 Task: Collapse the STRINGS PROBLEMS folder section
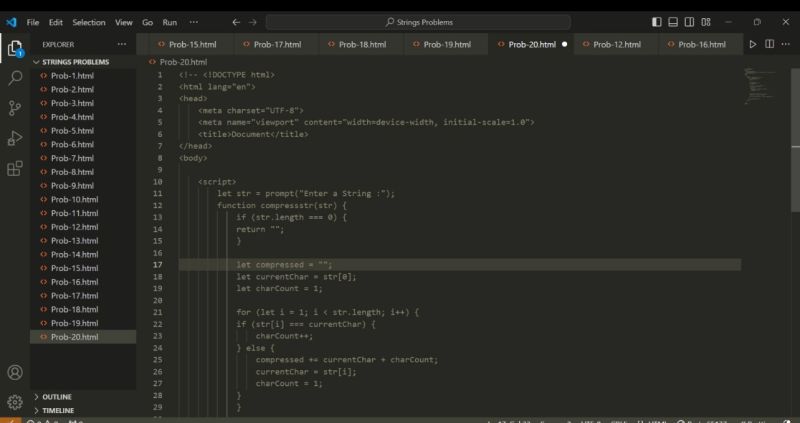tap(83, 62)
